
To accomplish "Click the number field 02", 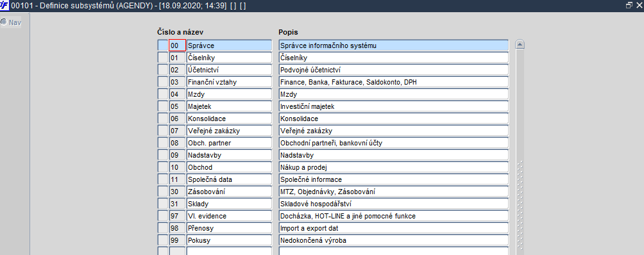I will 177,70.
